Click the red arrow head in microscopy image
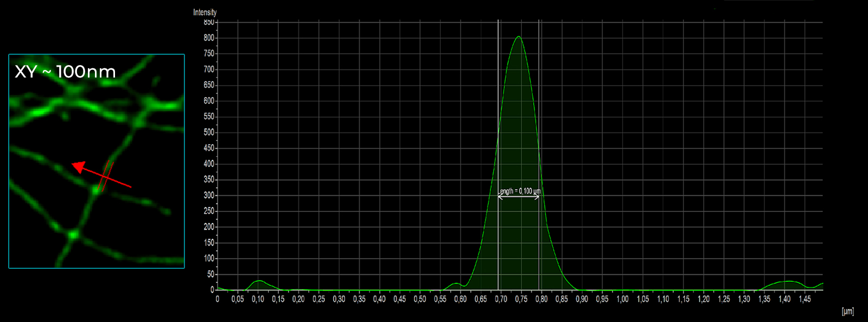Image resolution: width=868 pixels, height=322 pixels. pos(79,167)
